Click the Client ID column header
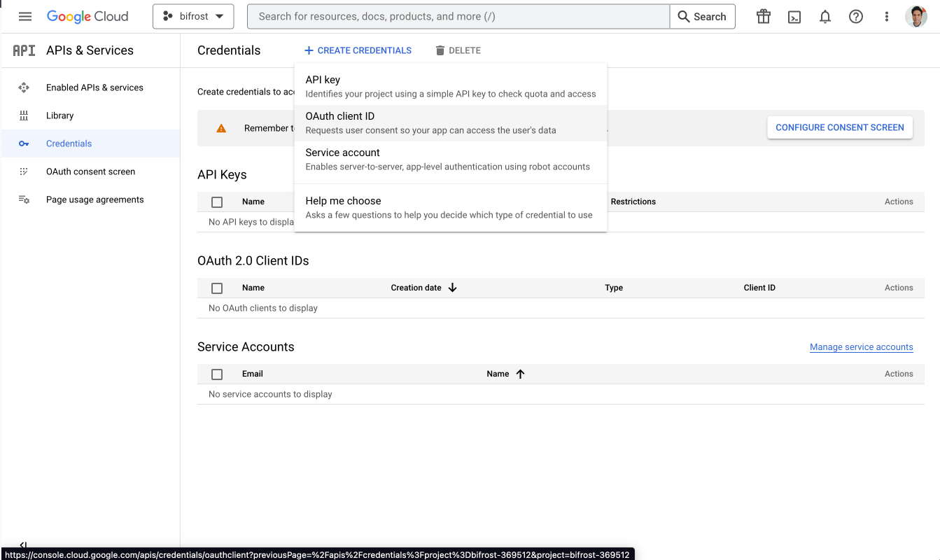The image size is (940, 560). [x=759, y=288]
